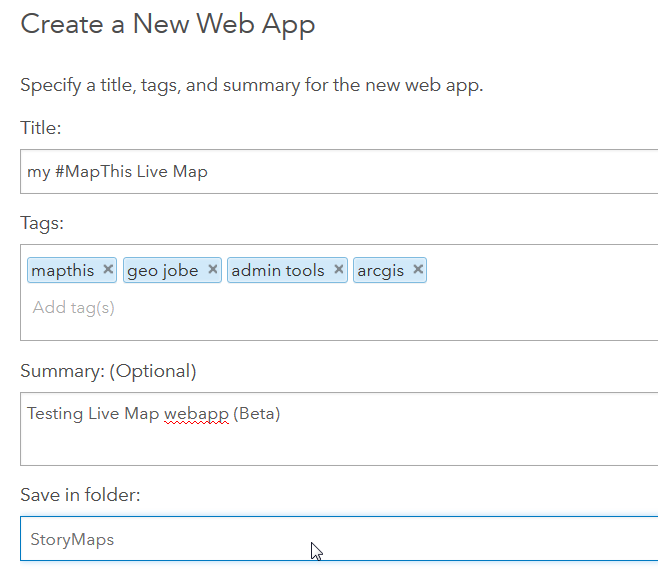Open the Save in folder dropdown

340,540
